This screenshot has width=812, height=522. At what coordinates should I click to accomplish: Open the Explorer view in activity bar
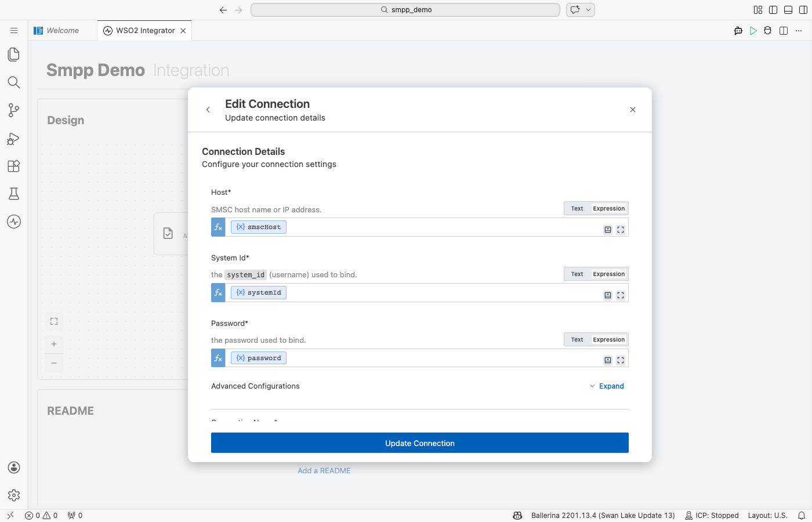pos(14,55)
